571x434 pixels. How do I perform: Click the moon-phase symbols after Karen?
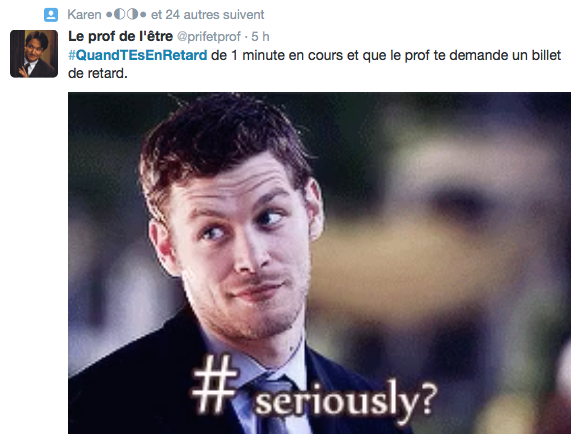click(x=126, y=15)
